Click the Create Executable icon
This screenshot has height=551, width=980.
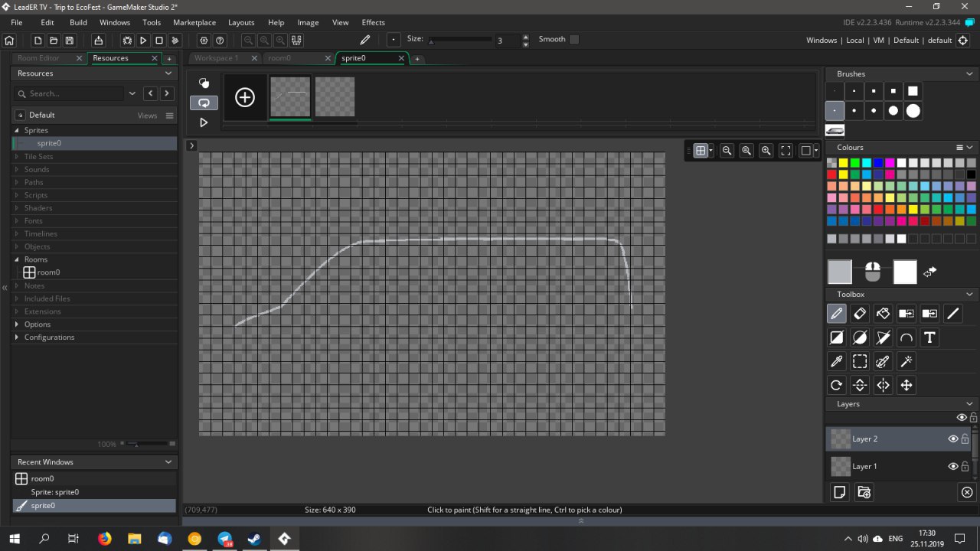click(98, 41)
